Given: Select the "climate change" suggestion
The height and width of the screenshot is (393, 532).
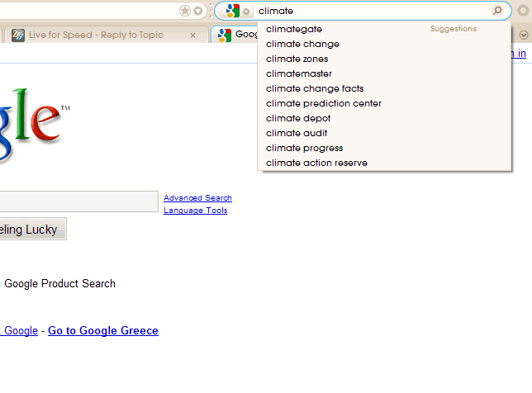Looking at the screenshot, I should [x=384, y=44].
